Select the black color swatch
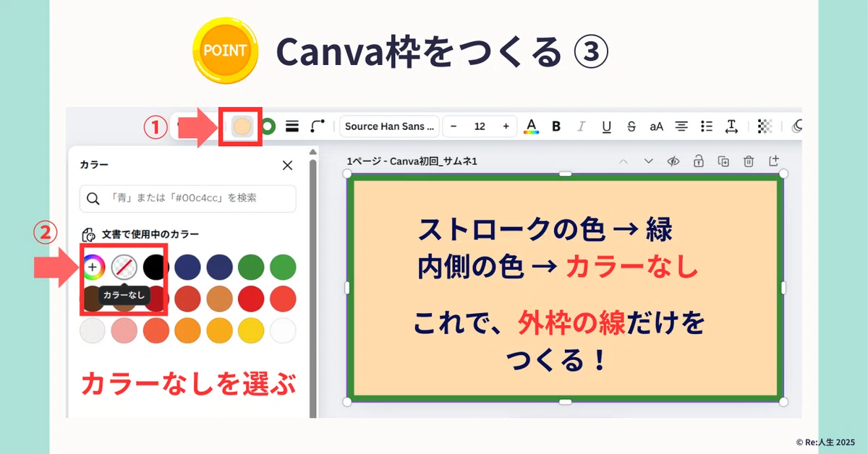 [x=156, y=267]
